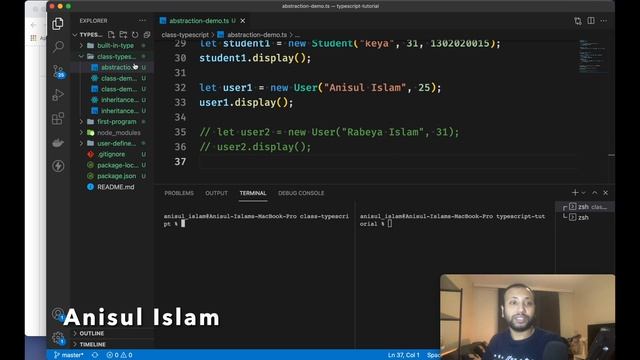Go to line via Ln 37, Col 1

click(x=403, y=355)
